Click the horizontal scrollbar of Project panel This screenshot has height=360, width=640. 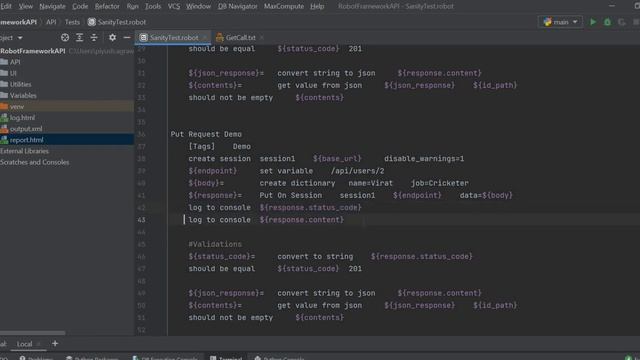tap(33, 333)
